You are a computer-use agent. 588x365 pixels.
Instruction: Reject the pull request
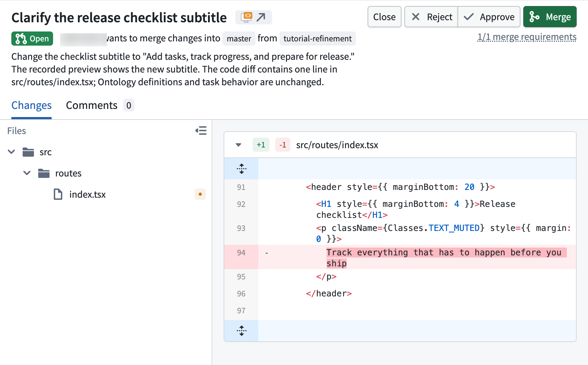[x=432, y=17]
